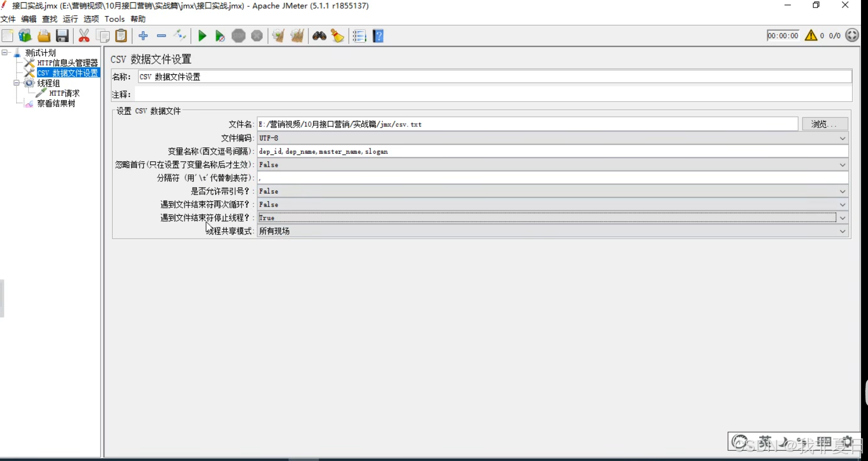Open a test plan file via folder icon
This screenshot has height=461, width=868.
[44, 36]
